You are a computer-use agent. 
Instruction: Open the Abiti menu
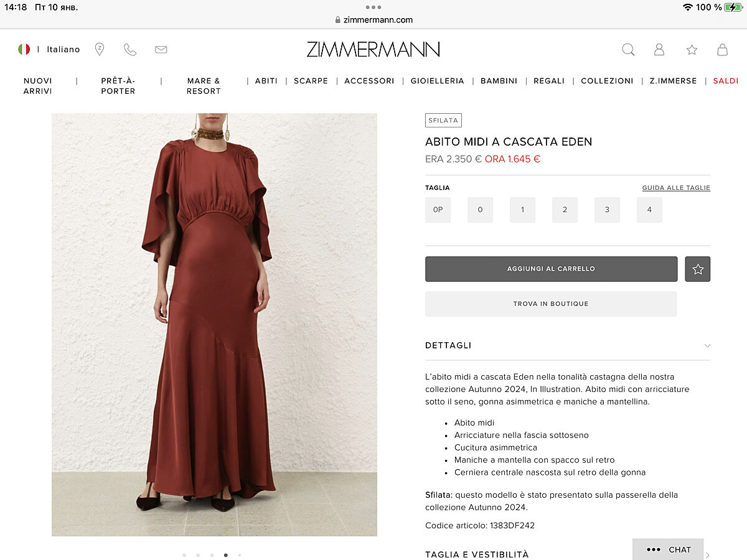pyautogui.click(x=266, y=81)
